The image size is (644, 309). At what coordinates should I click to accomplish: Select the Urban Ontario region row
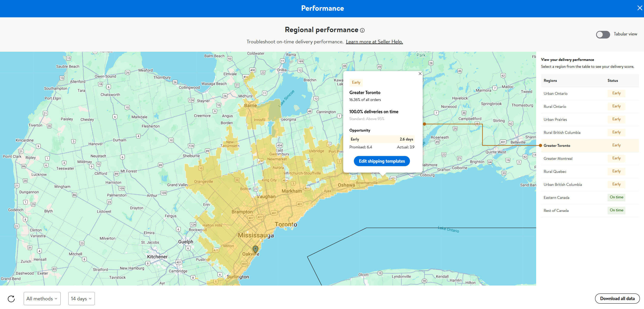pyautogui.click(x=556, y=94)
